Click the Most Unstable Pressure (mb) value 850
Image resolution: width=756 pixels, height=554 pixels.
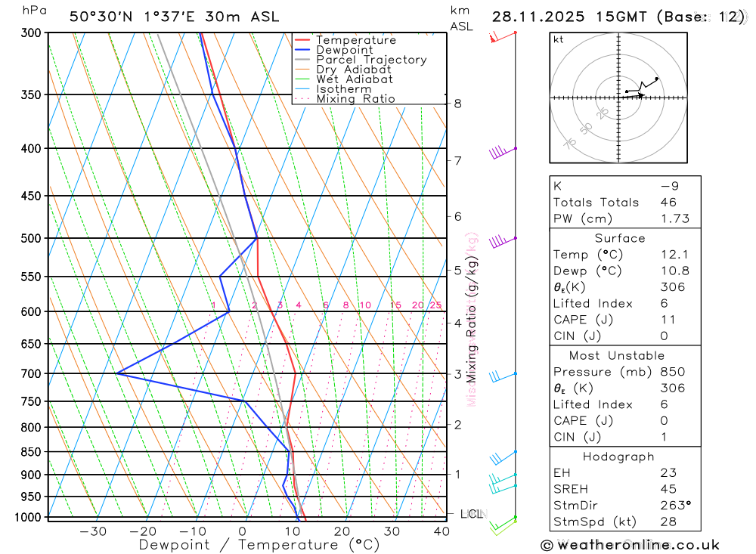(x=673, y=372)
